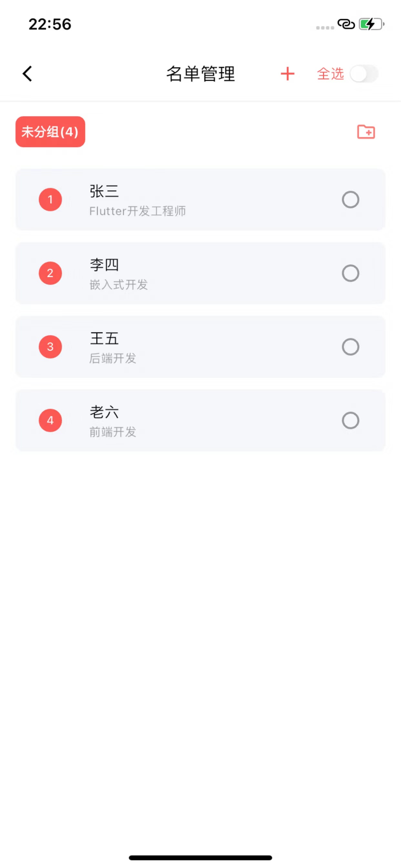Select the radio button for 老六
The height and width of the screenshot is (868, 401).
point(350,420)
